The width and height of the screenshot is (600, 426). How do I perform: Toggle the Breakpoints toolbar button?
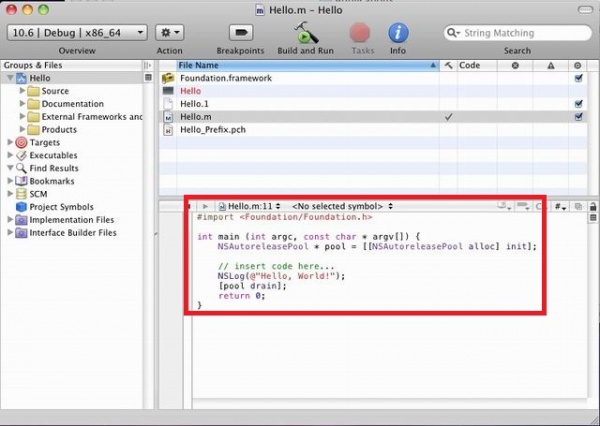point(241,33)
